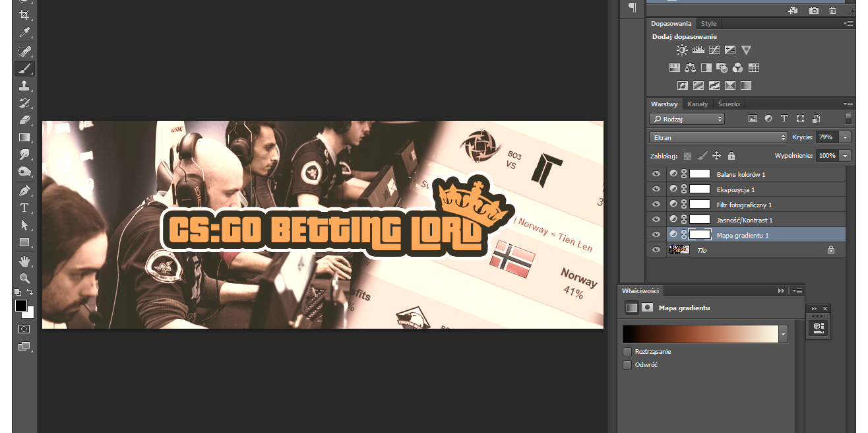Add a Vibrance adjustment
This screenshot has width=868, height=433.
click(746, 50)
